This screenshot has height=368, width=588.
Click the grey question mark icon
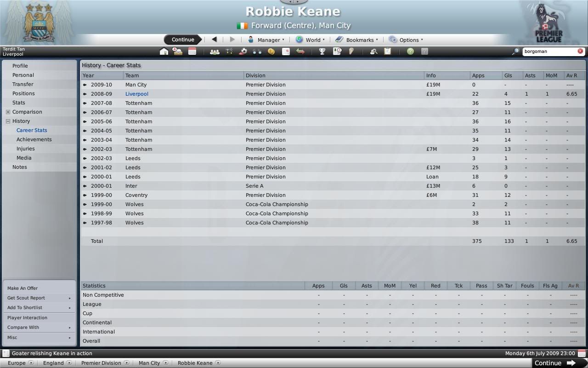coord(424,52)
